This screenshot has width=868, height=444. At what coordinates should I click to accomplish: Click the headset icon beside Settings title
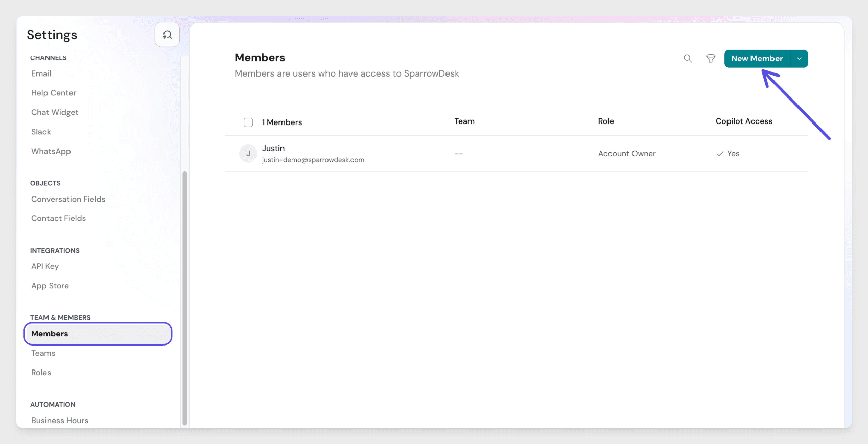click(167, 35)
